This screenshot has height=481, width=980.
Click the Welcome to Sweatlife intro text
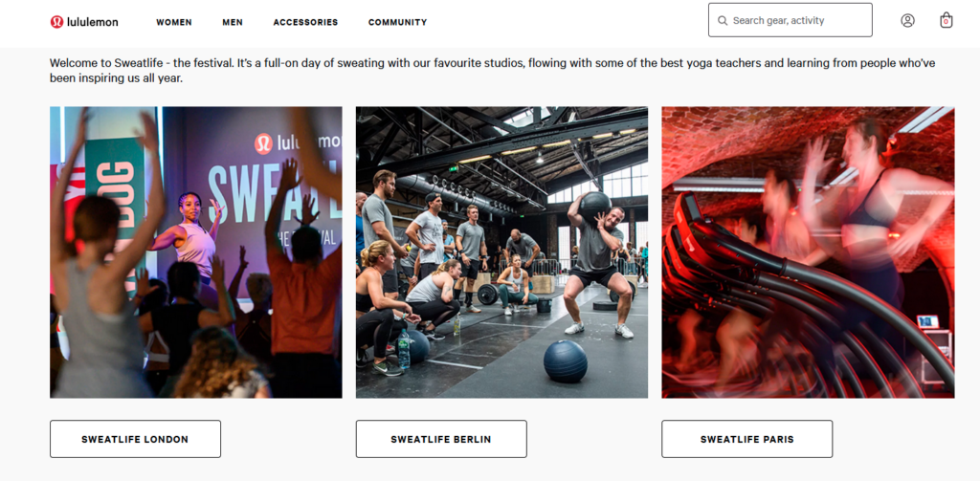pyautogui.click(x=493, y=71)
